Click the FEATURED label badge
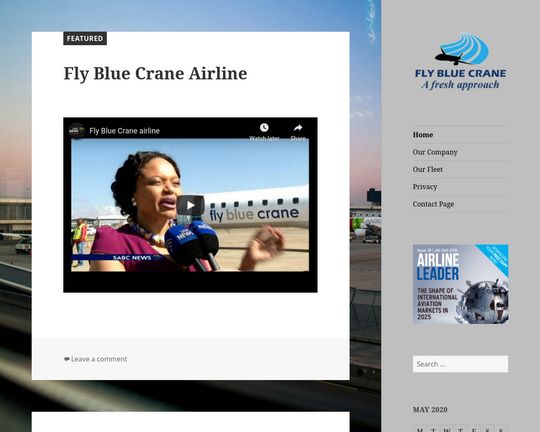The height and width of the screenshot is (432, 540). click(85, 38)
